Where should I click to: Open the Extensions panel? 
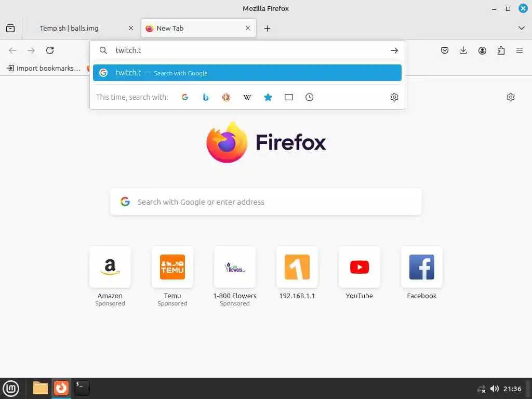point(501,50)
